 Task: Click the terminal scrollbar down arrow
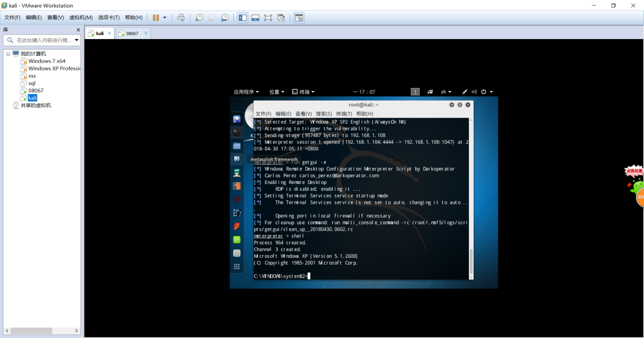pyautogui.click(x=471, y=277)
